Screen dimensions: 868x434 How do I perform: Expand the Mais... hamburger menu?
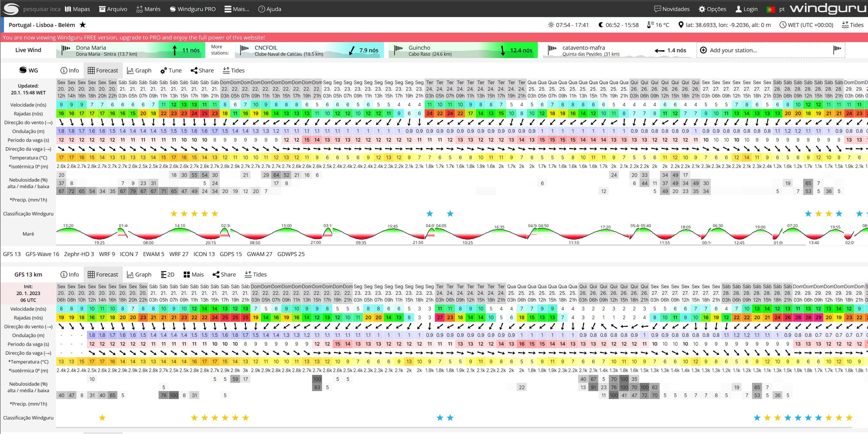[x=237, y=9]
